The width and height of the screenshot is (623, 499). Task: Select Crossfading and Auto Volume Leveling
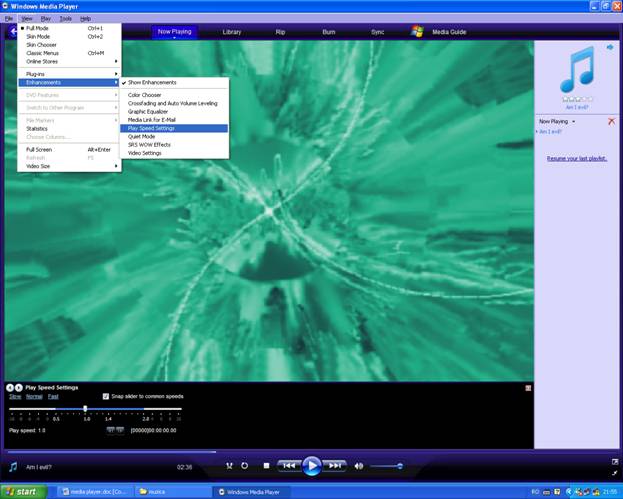174,103
